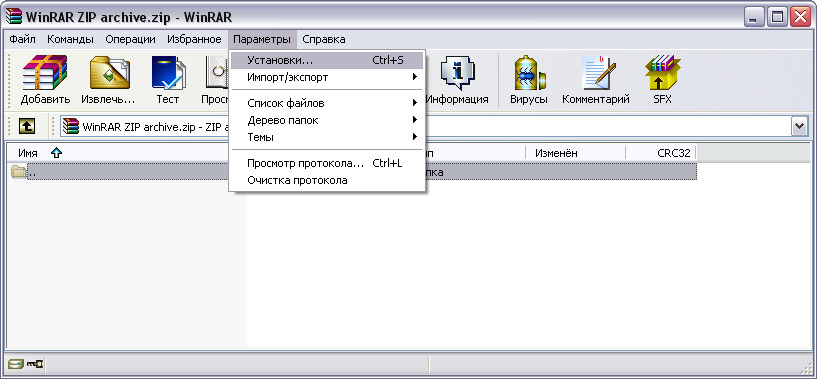
Task: Open the Операции menu
Action: click(x=130, y=39)
